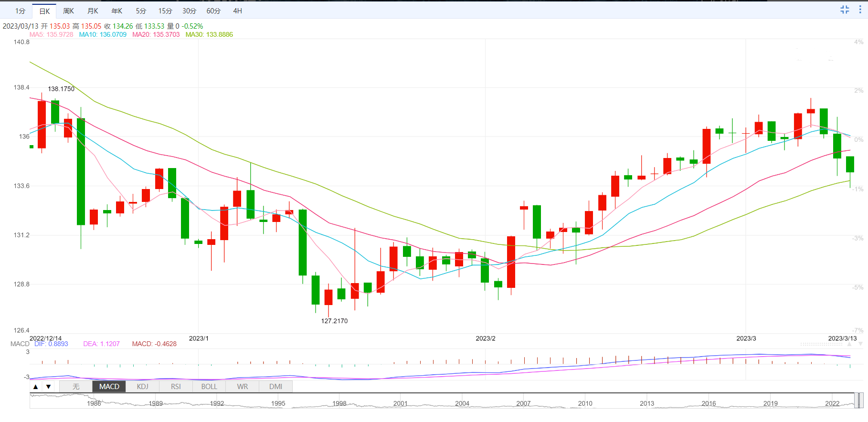This screenshot has width=868, height=422.
Task: Click the DIF: 0.8893 value
Action: point(51,344)
